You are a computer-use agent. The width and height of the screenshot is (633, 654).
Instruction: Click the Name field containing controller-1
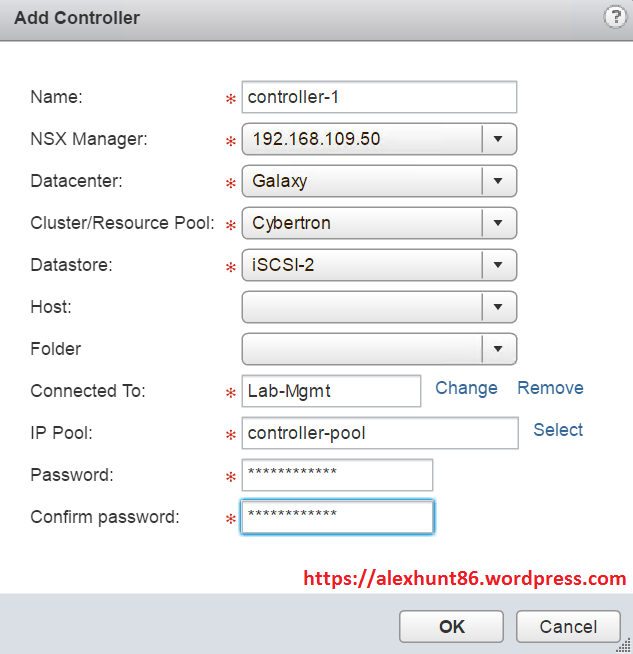pos(379,97)
